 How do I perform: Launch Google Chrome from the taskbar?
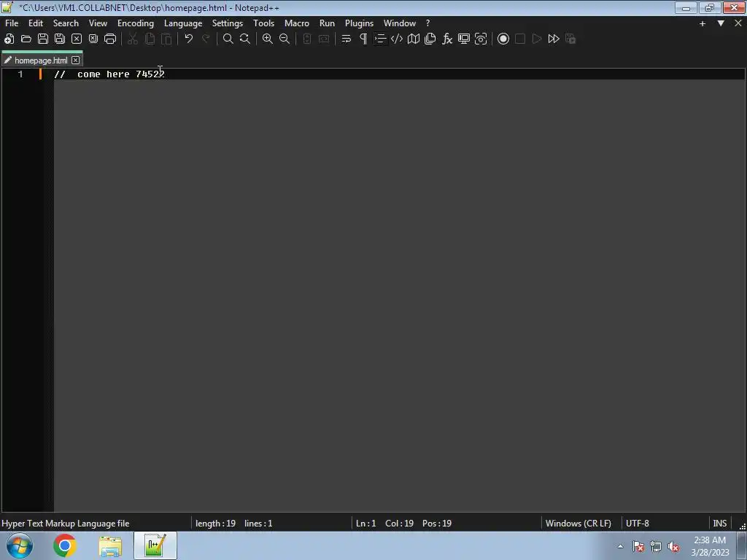65,545
